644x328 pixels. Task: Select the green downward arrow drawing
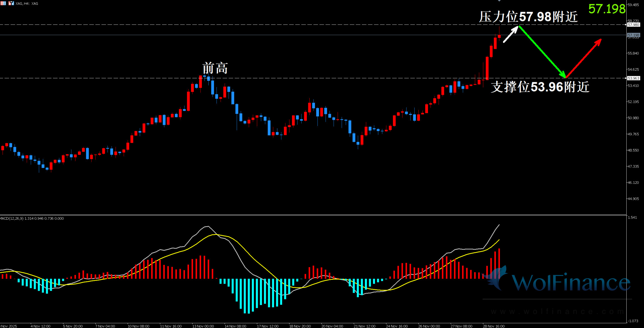pyautogui.click(x=542, y=51)
